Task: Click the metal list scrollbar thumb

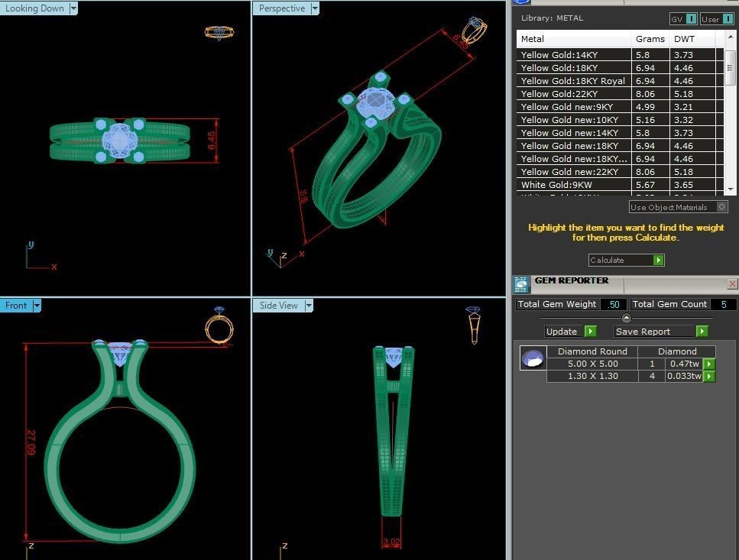Action: pyautogui.click(x=730, y=67)
